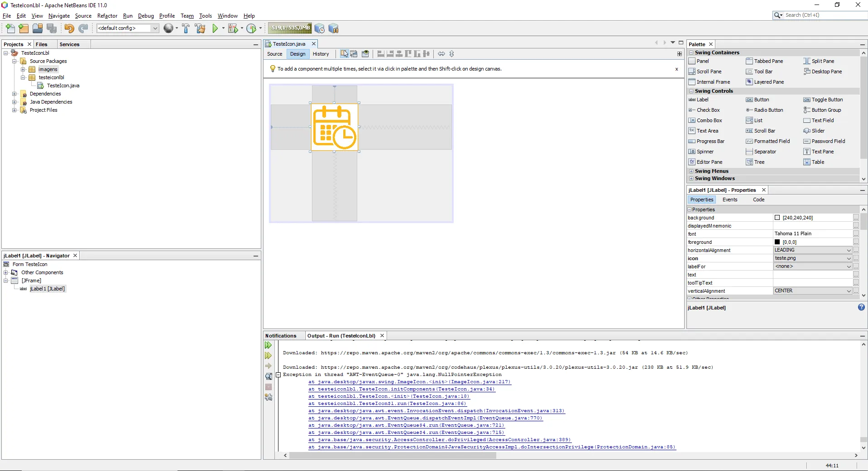Click the foreground black color swatch
The image size is (868, 471).
coord(777,242)
